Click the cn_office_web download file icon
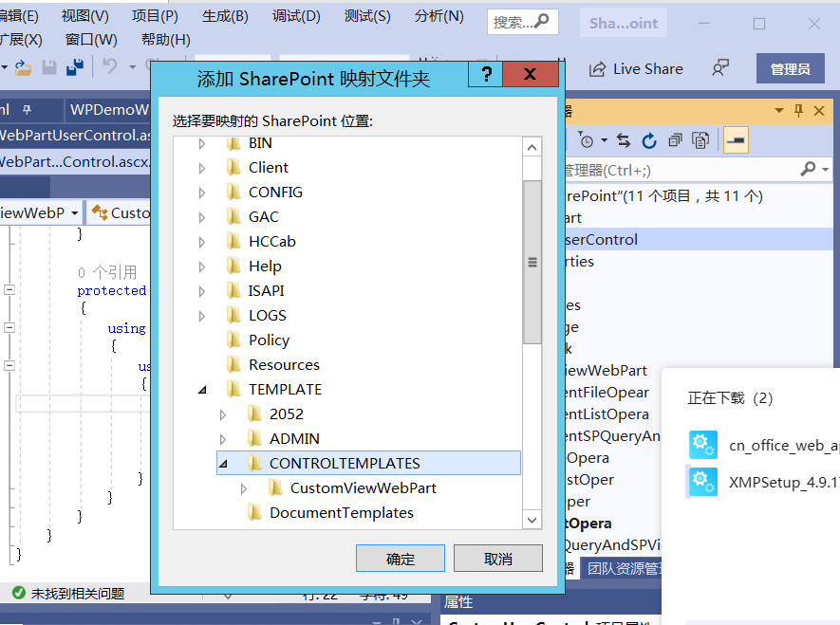 point(703,445)
